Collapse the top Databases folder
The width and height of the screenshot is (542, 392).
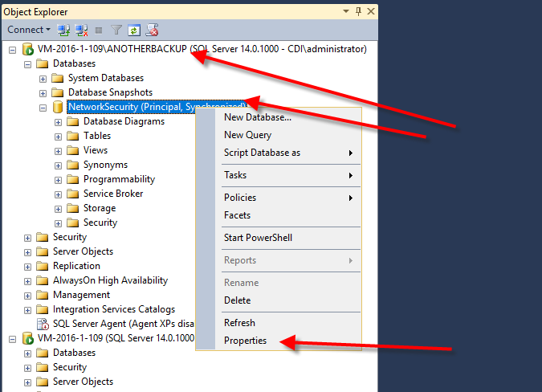pyautogui.click(x=27, y=64)
